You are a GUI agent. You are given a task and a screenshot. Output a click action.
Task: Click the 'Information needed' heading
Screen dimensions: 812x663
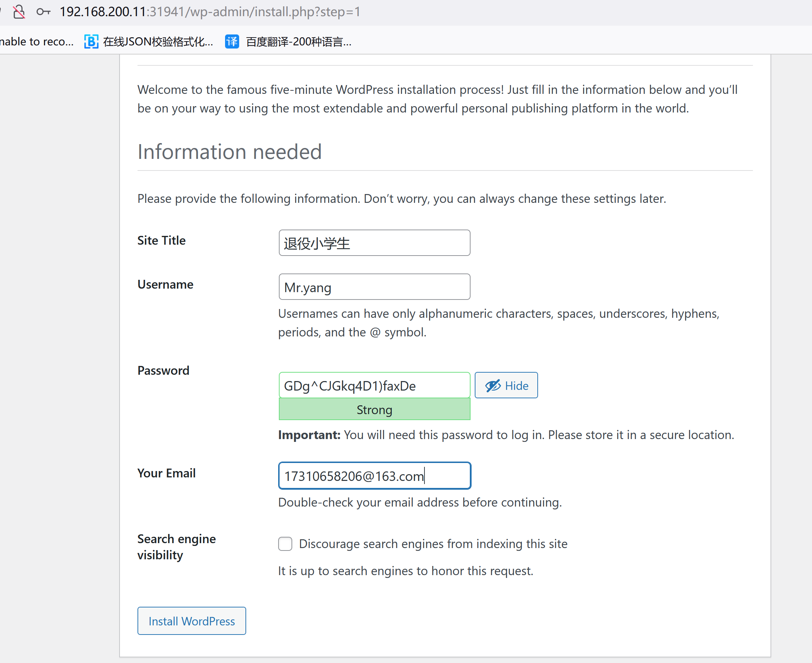[230, 152]
